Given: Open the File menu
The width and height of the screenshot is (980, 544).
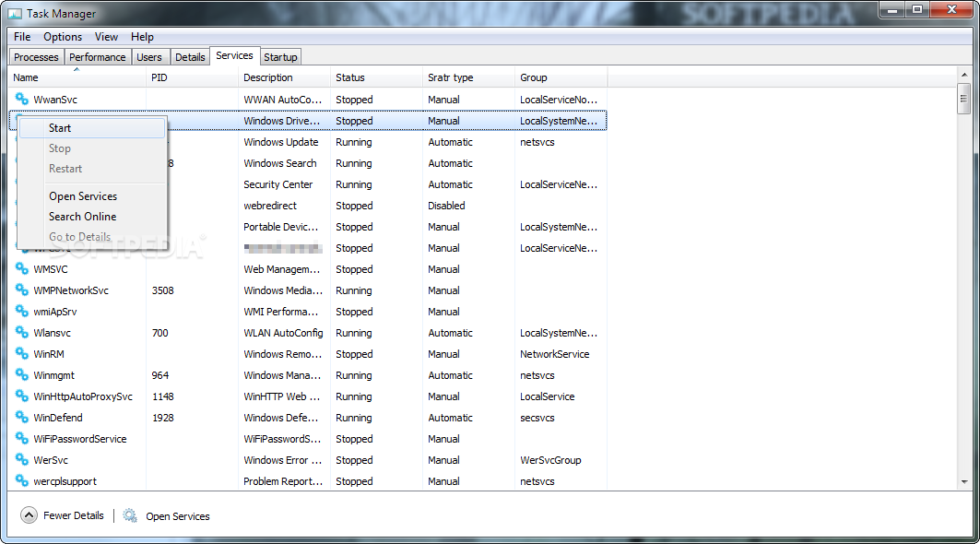Looking at the screenshot, I should 22,37.
